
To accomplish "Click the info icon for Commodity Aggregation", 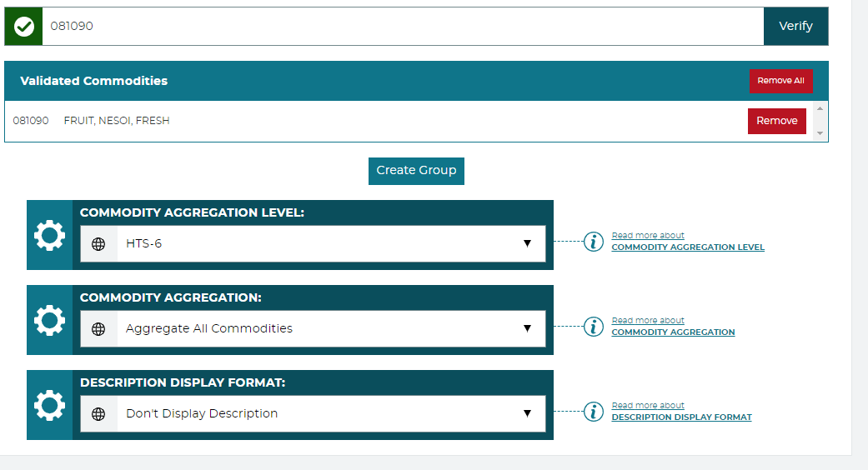I will click(594, 326).
